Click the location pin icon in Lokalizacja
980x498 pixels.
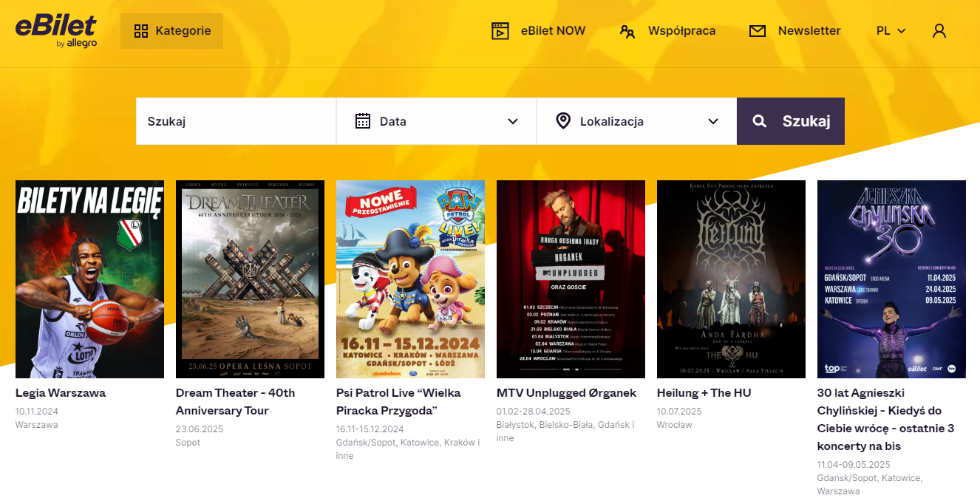point(563,121)
